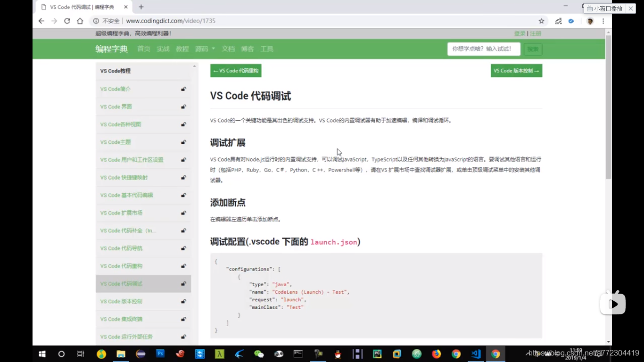Click the blue extension icon in toolbar

571,21
